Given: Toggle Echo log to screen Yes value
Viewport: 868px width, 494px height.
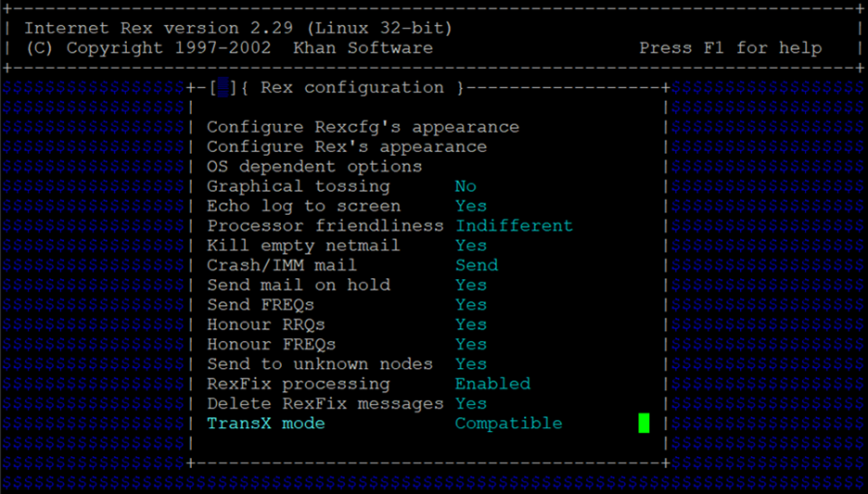Looking at the screenshot, I should (x=471, y=207).
